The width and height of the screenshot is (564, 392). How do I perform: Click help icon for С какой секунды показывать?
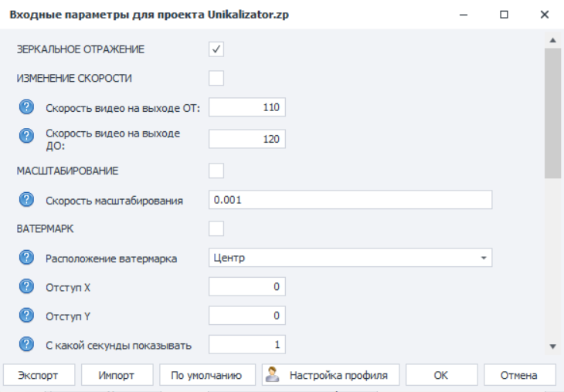[x=25, y=344]
